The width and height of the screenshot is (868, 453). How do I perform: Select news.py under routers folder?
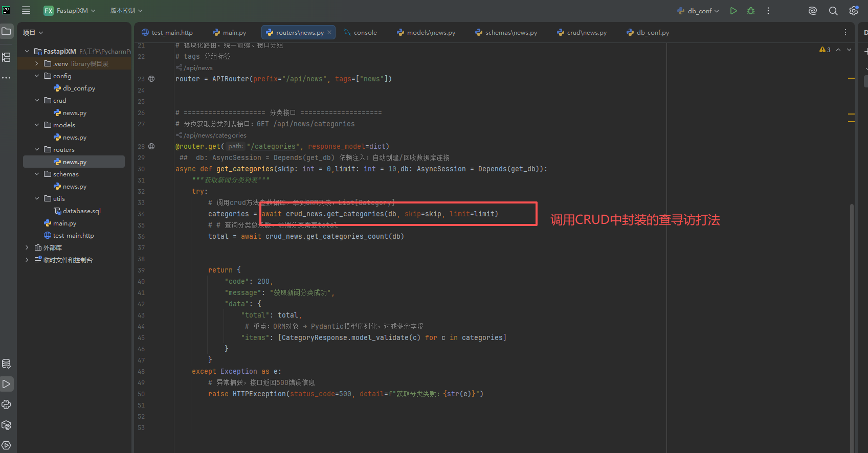click(x=74, y=162)
